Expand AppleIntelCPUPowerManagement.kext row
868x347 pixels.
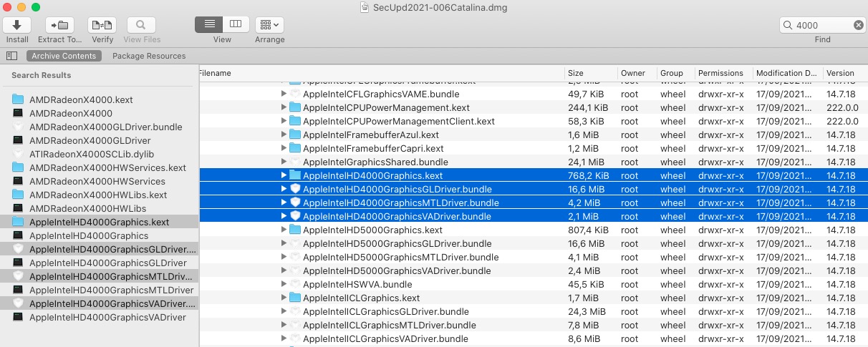tap(284, 107)
